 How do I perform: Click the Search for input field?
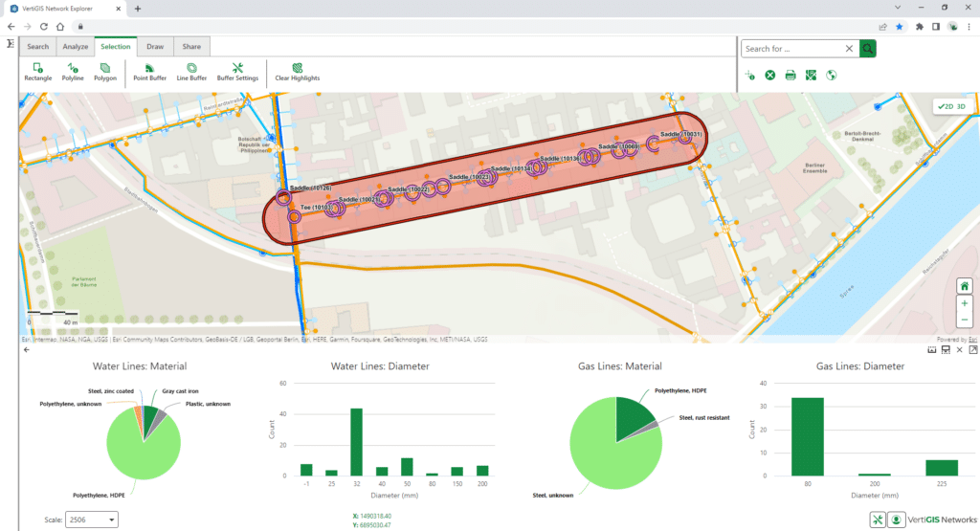tap(791, 49)
